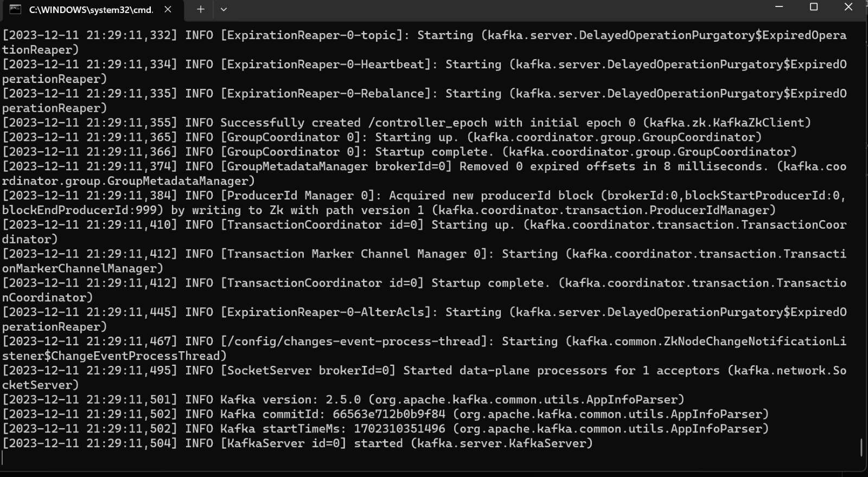
Task: Maximize the terminal window
Action: coord(814,7)
